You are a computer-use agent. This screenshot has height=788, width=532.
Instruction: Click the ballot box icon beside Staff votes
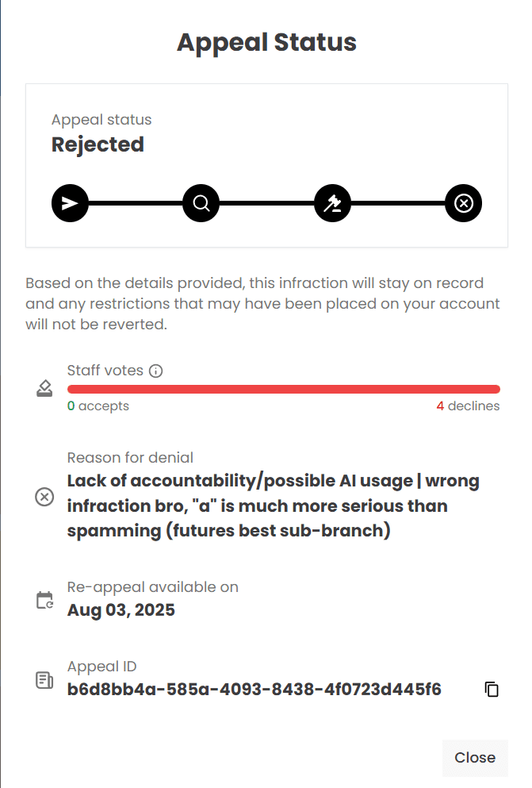(x=44, y=388)
